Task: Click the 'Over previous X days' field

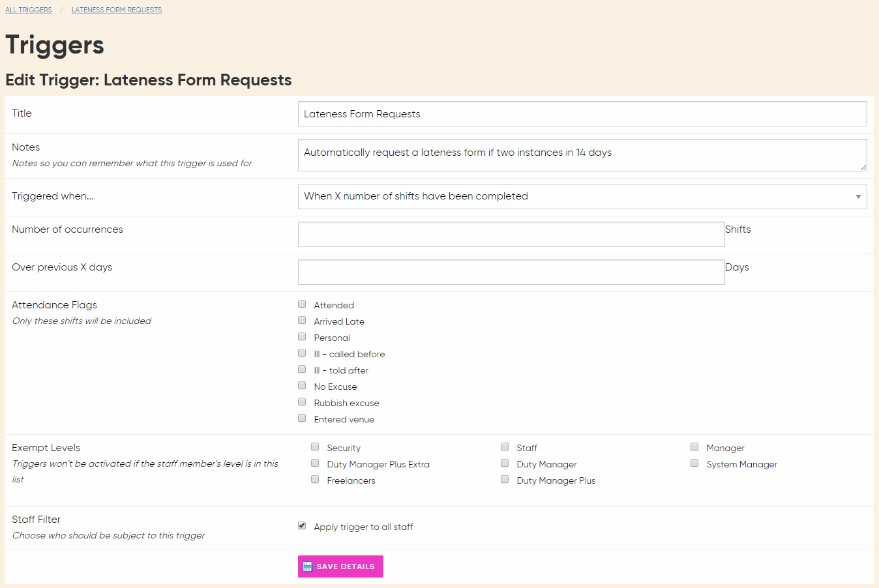Action: [x=511, y=272]
